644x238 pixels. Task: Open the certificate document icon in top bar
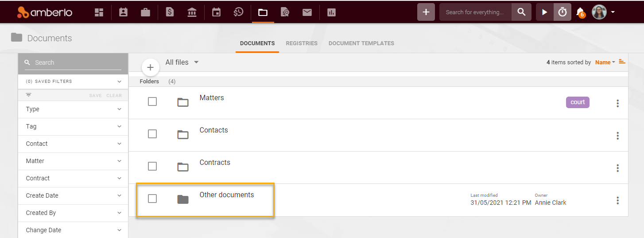pyautogui.click(x=285, y=12)
